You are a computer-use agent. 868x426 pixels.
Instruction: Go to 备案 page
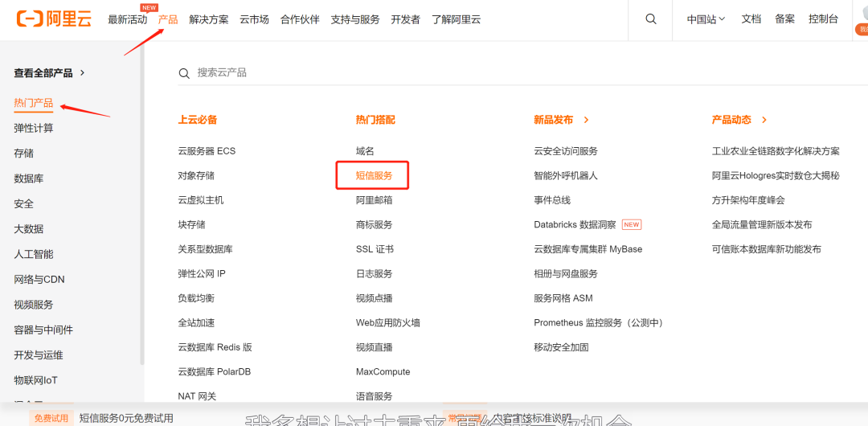784,19
